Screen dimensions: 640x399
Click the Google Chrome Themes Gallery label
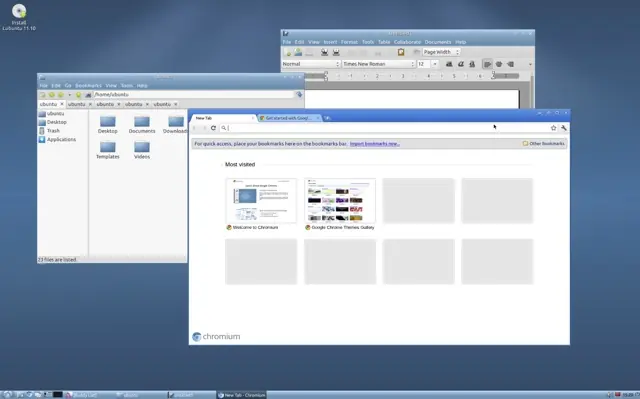(342, 227)
